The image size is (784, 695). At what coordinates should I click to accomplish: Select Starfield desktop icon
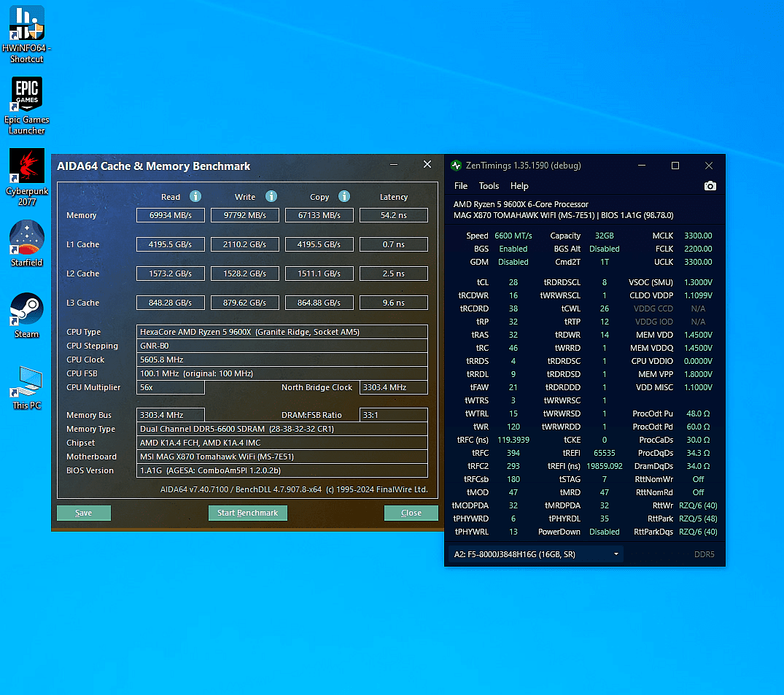click(26, 244)
